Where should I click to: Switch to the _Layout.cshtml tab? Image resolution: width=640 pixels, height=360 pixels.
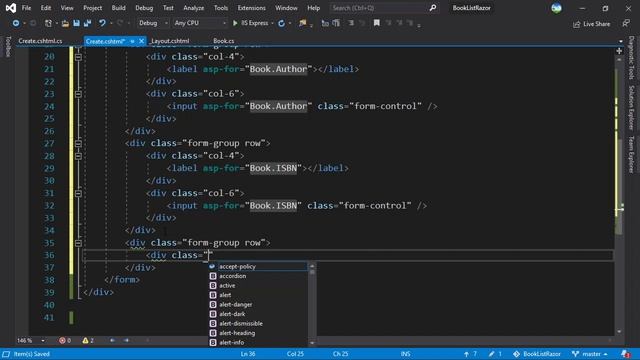click(x=170, y=41)
